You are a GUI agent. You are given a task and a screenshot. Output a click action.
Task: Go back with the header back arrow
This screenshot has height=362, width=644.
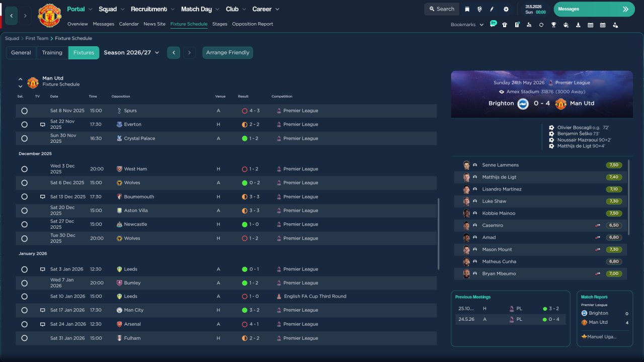coord(12,16)
